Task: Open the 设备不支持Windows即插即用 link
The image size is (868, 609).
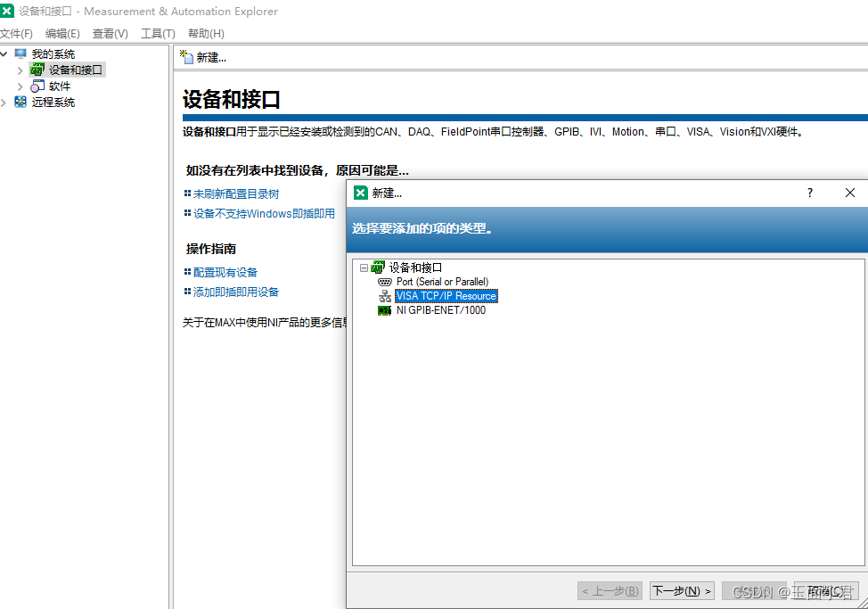Action: click(x=264, y=214)
